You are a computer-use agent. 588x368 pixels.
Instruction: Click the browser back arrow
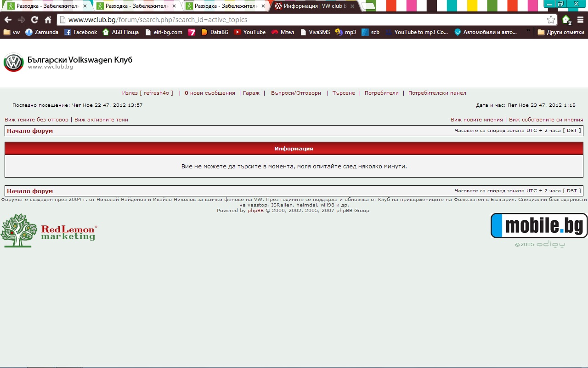(x=8, y=20)
